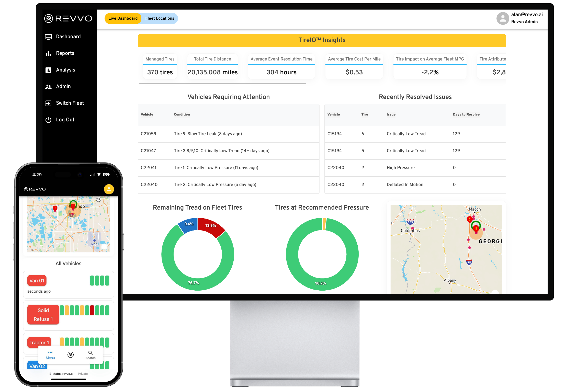The width and height of the screenshot is (588, 390).
Task: Tap the Van 01 vehicle button
Action: 37,281
